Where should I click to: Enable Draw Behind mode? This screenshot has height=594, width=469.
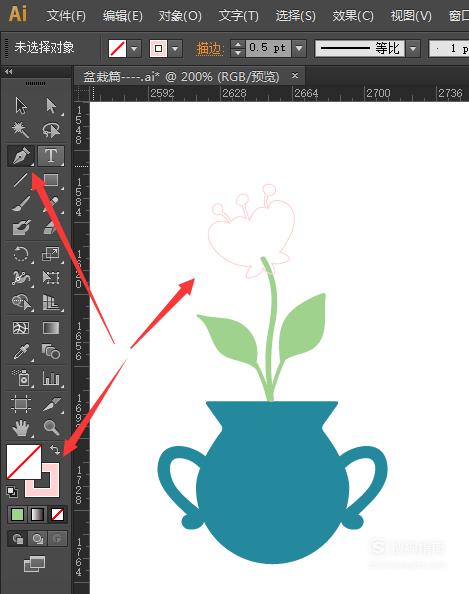point(38,538)
